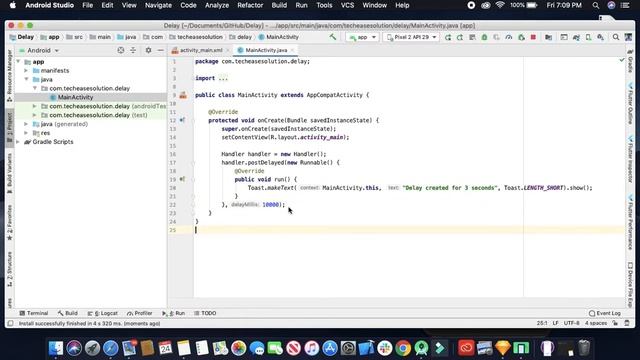This screenshot has height=360, width=640.
Task: Click gutter override icon on line 12
Action: 182,120
